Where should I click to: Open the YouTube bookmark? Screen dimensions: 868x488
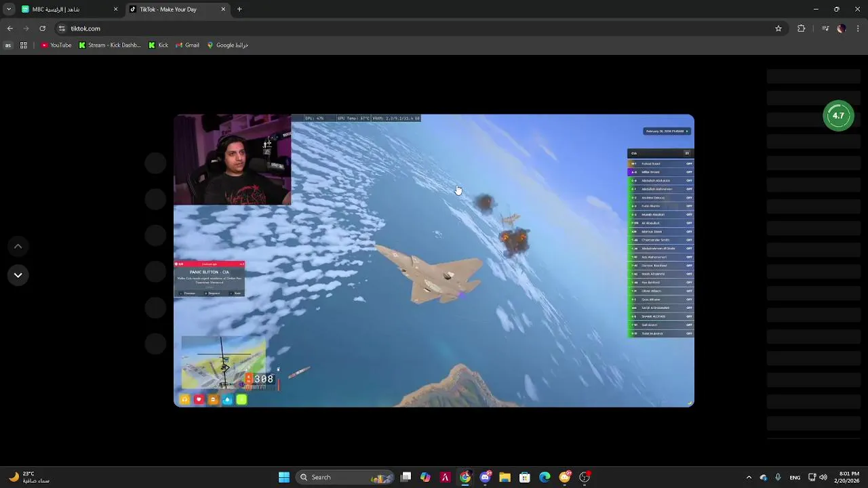56,45
